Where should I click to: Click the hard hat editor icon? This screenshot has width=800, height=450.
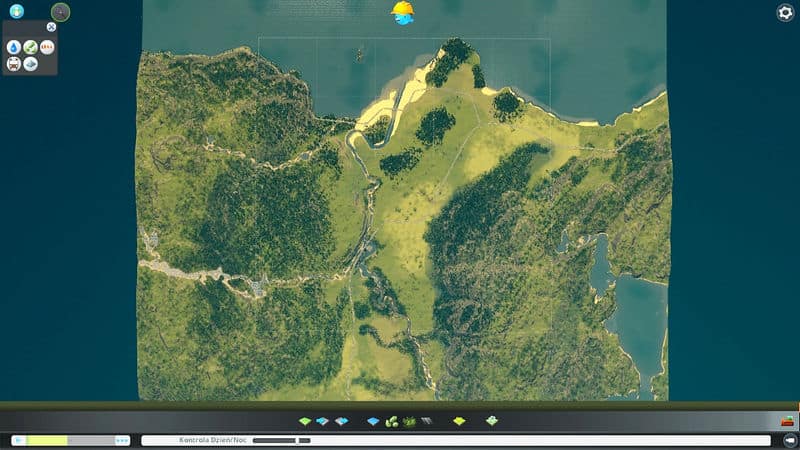click(x=404, y=12)
